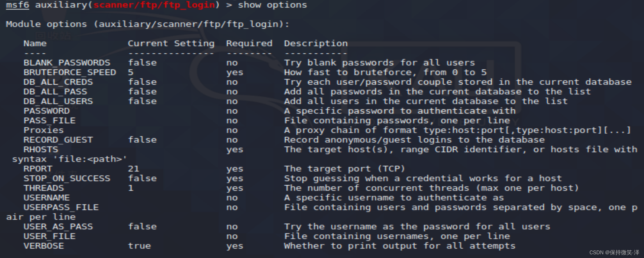Click the VERBOSE true setting
This screenshot has width=644, height=258.
pos(139,246)
